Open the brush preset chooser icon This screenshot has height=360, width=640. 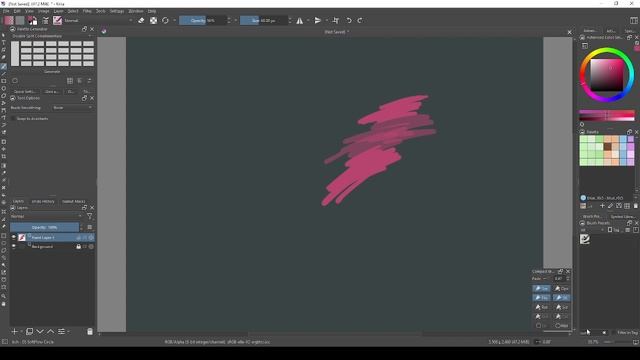coord(57,20)
